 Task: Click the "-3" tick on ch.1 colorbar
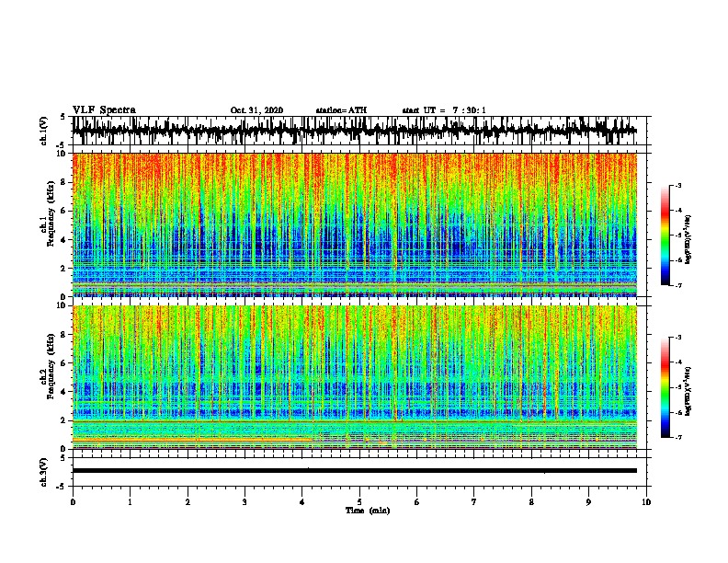[677, 185]
